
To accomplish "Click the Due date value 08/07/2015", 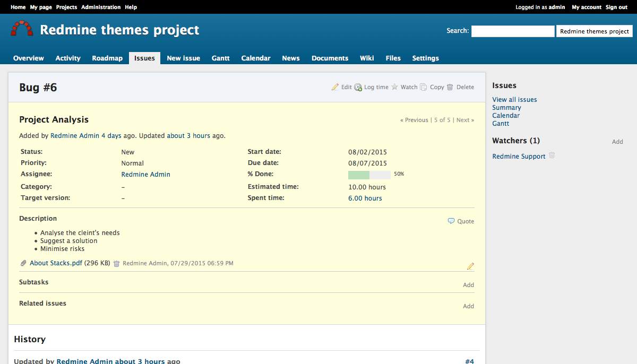I will tap(367, 163).
